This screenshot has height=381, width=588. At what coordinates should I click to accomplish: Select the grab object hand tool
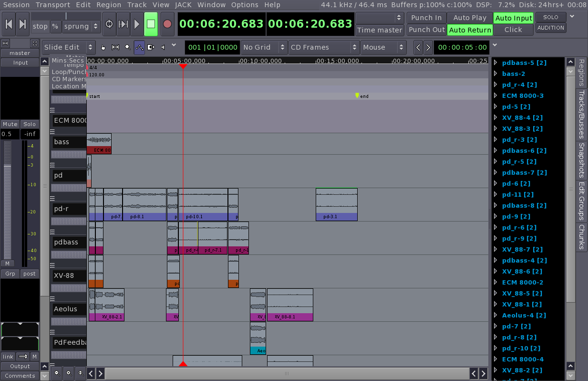click(x=103, y=47)
